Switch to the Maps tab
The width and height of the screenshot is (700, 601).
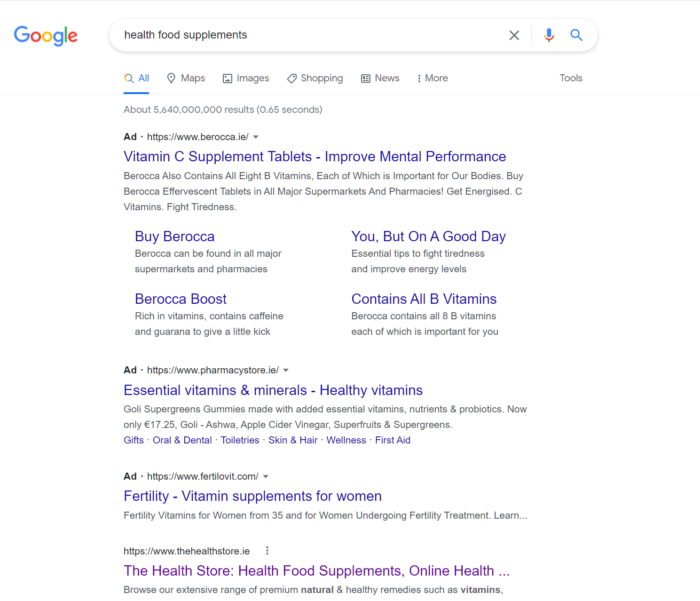[186, 79]
